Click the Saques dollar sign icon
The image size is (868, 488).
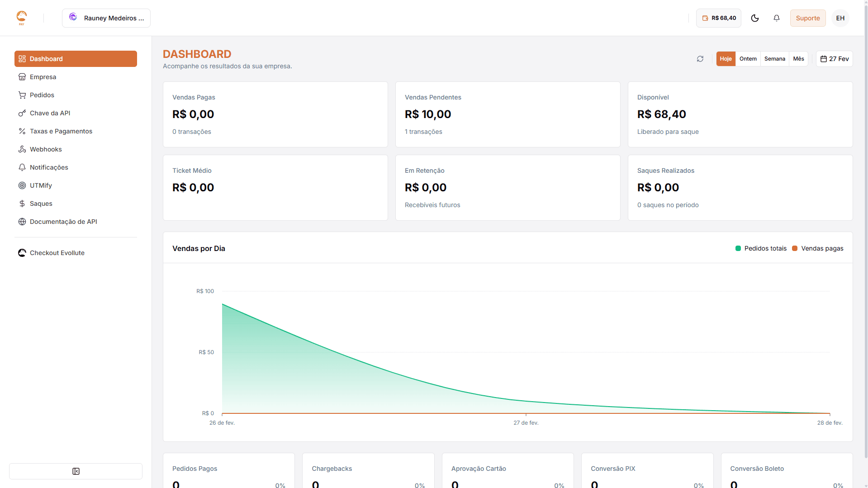click(x=22, y=204)
